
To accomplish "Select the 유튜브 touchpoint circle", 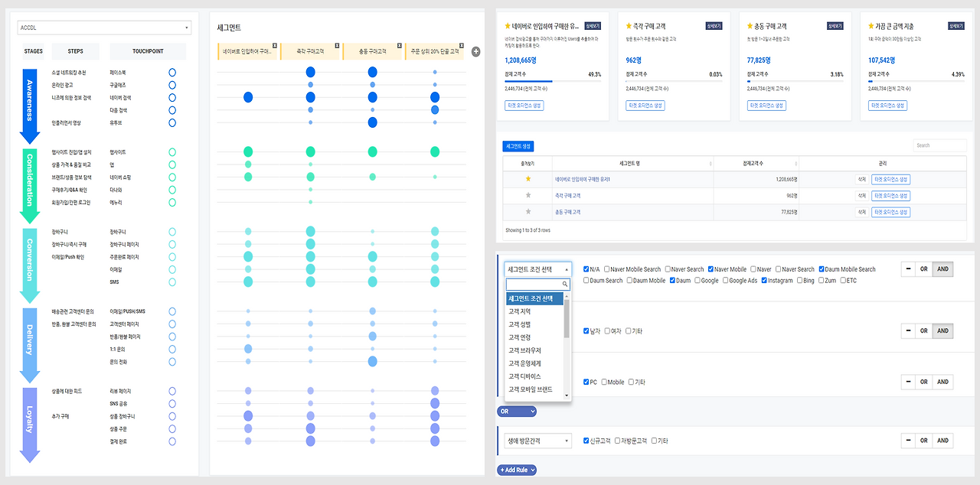I will point(172,122).
